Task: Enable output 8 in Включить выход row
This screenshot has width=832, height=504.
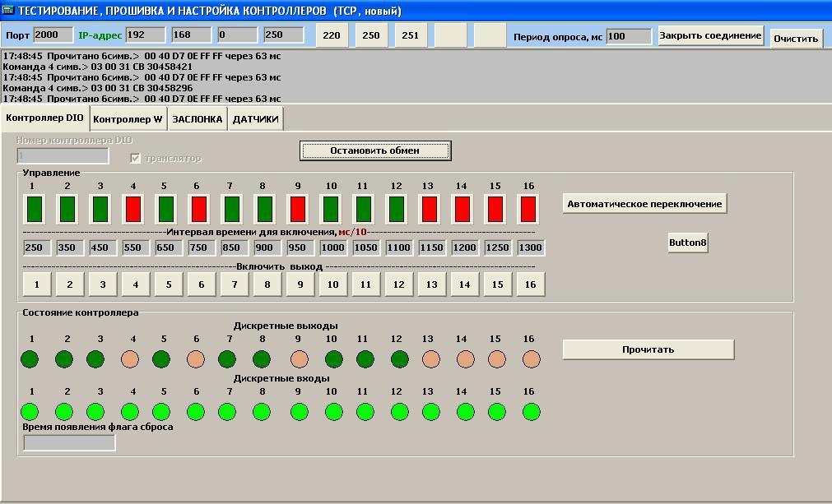Action: [x=267, y=284]
